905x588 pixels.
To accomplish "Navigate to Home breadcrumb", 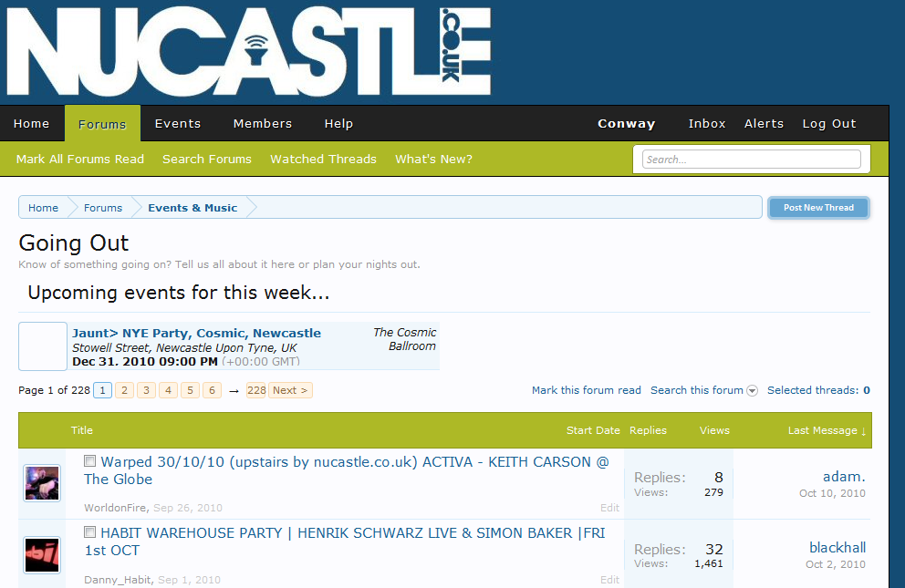I will 43,208.
